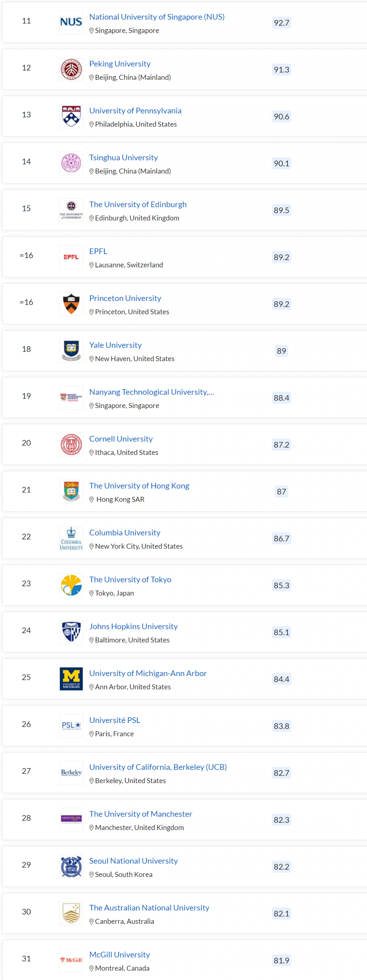This screenshot has height=980, width=367.
Task: Click the EPFL red logo
Action: pos(71,257)
